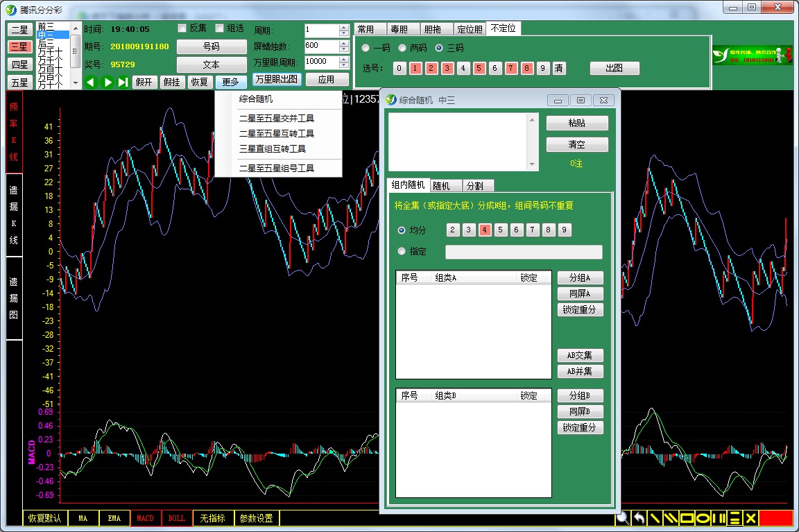Switch to the 分割 tab
This screenshot has width=799, height=532.
pos(475,186)
